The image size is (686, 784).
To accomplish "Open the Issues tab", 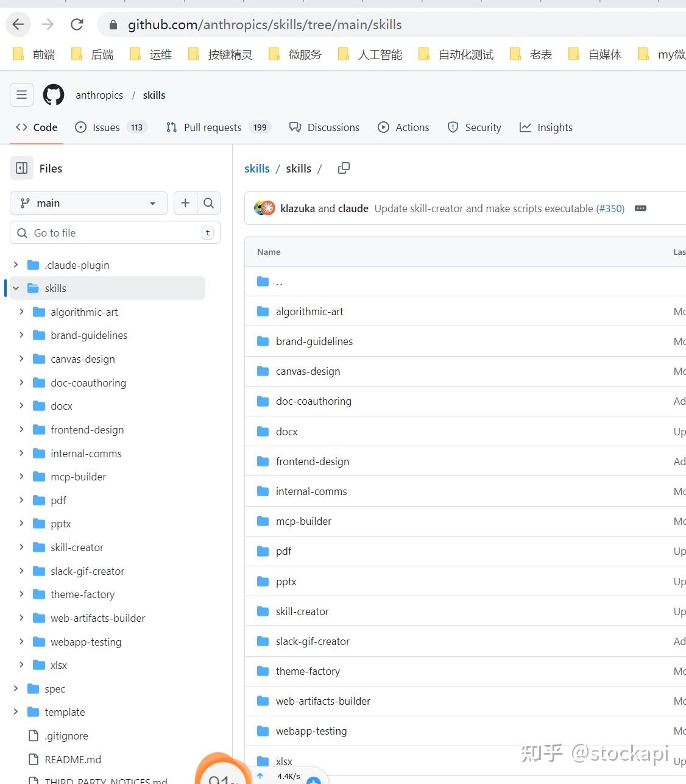I will (111, 127).
